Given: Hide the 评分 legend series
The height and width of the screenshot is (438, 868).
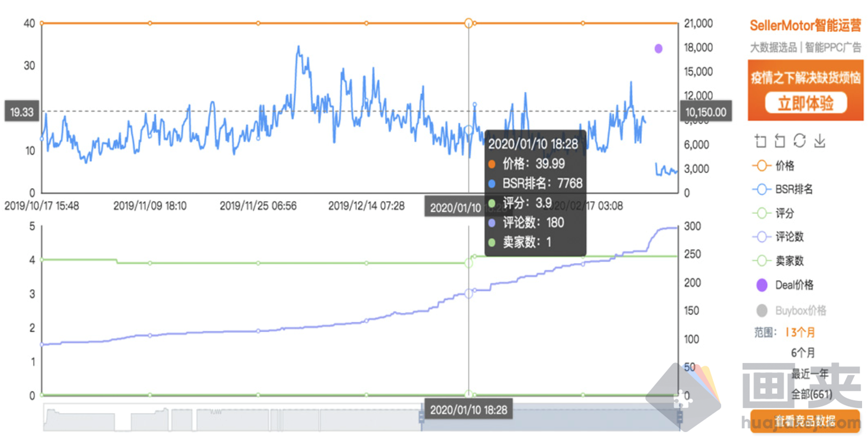Looking at the screenshot, I should [x=774, y=213].
